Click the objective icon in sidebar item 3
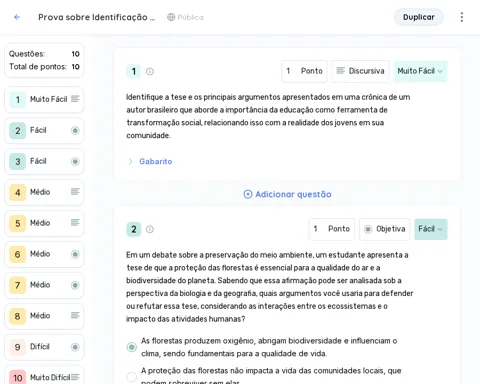480x384 pixels. pos(75,162)
